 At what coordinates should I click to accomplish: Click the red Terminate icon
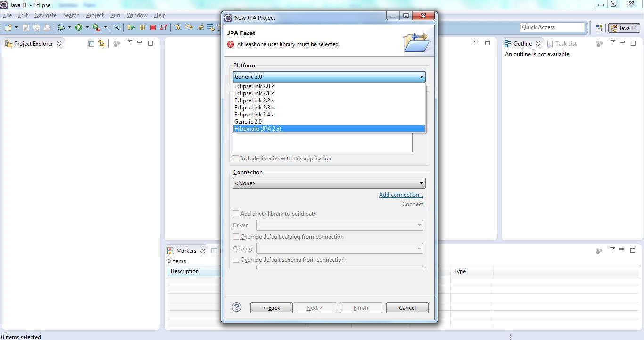point(153,27)
